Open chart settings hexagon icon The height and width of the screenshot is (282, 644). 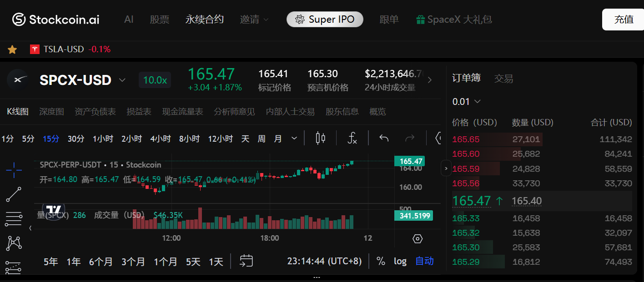(418, 239)
